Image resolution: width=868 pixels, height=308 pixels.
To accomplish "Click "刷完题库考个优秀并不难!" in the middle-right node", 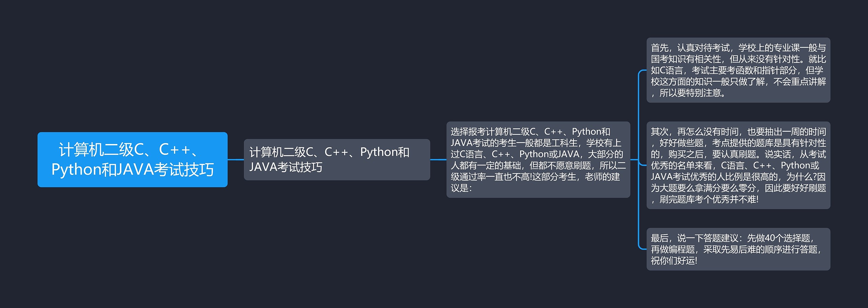I will (x=709, y=199).
